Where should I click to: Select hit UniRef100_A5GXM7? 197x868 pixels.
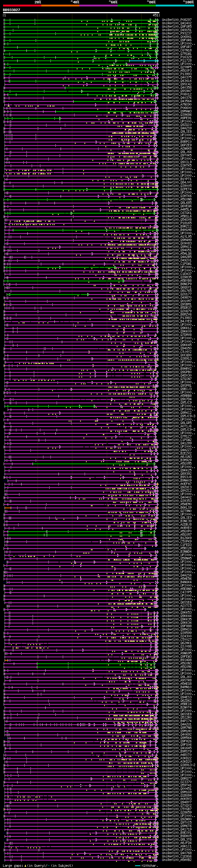(x=176, y=535)
